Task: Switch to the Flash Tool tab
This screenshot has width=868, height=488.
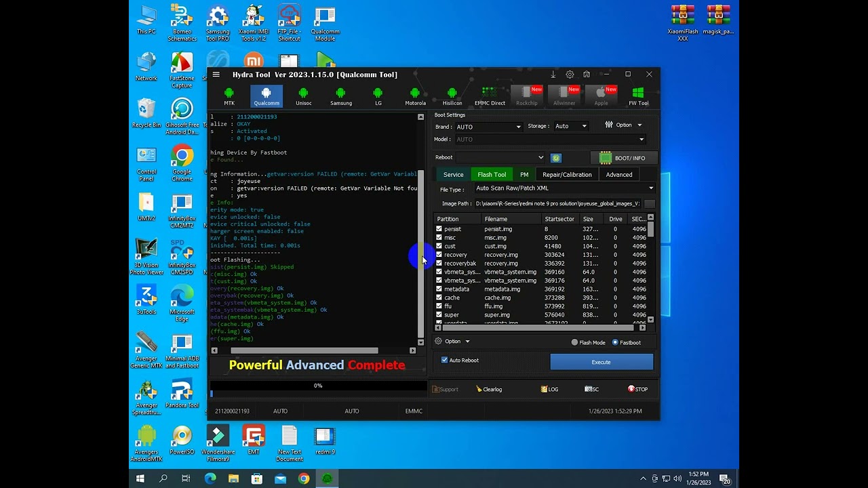Action: click(492, 175)
